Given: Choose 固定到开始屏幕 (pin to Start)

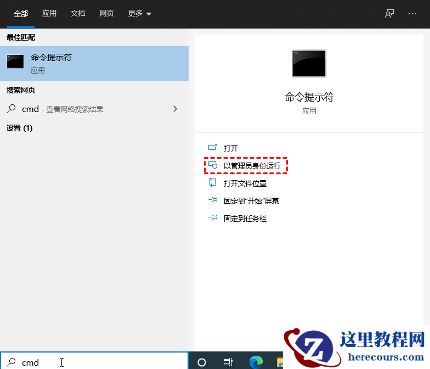Looking at the screenshot, I should (x=251, y=201).
